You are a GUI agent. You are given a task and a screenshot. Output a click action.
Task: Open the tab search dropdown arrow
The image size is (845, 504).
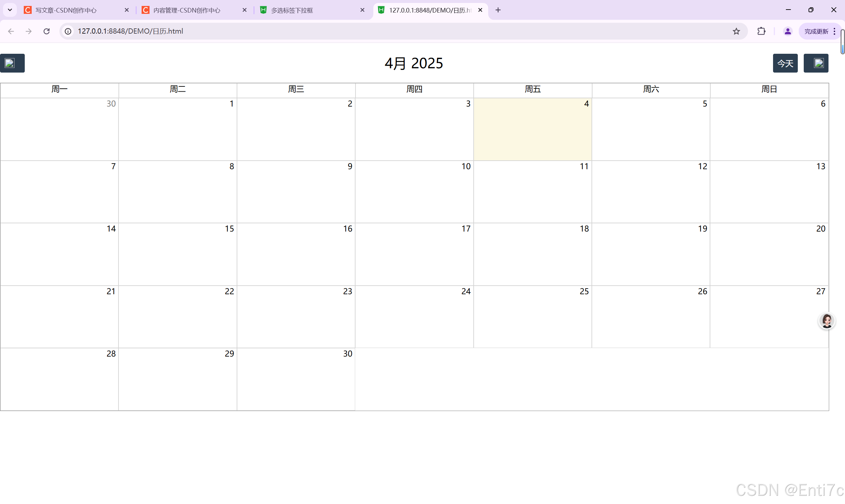coord(10,10)
